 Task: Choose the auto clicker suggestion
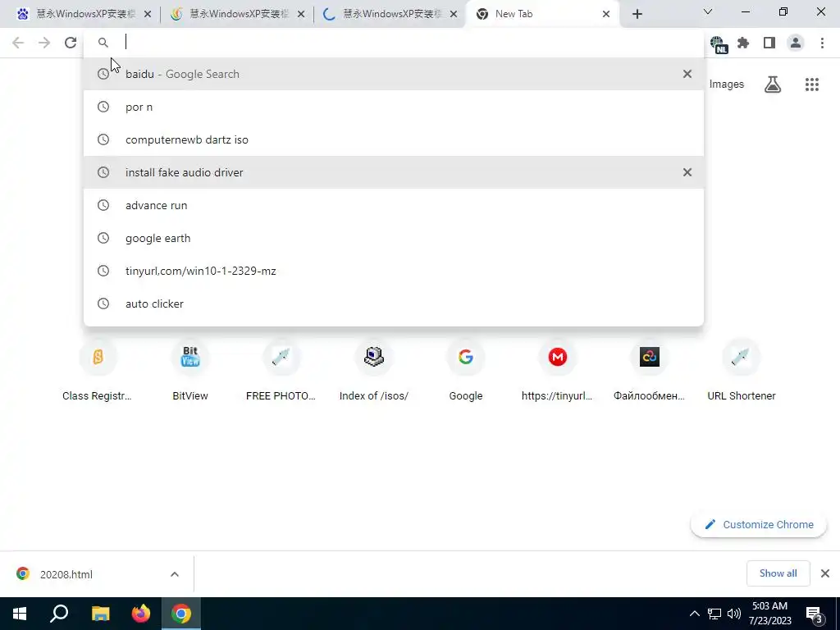tap(394, 304)
